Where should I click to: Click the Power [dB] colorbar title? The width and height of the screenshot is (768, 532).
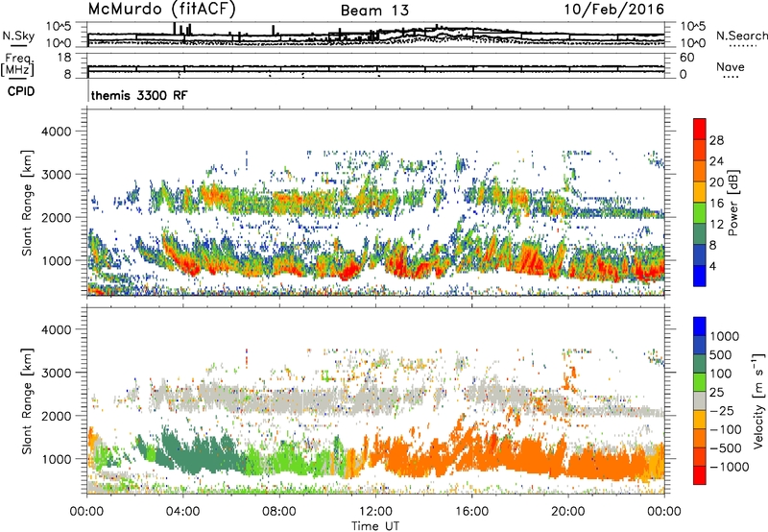tap(732, 203)
